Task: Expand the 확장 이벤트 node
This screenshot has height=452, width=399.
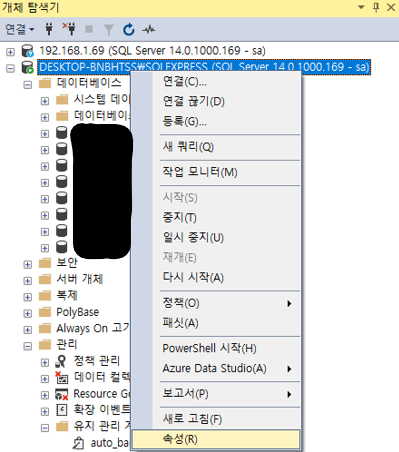Action: click(x=45, y=412)
